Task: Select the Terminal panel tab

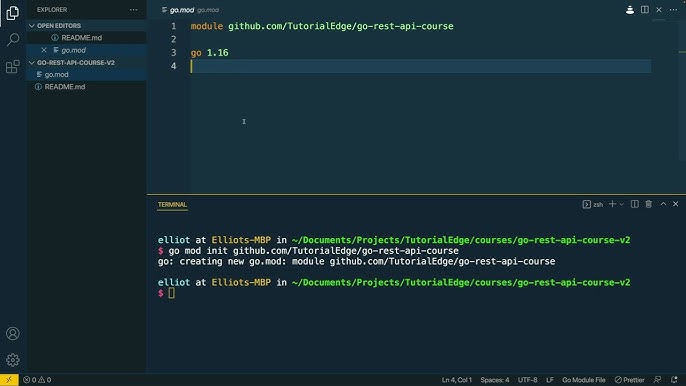Action: coord(172,205)
